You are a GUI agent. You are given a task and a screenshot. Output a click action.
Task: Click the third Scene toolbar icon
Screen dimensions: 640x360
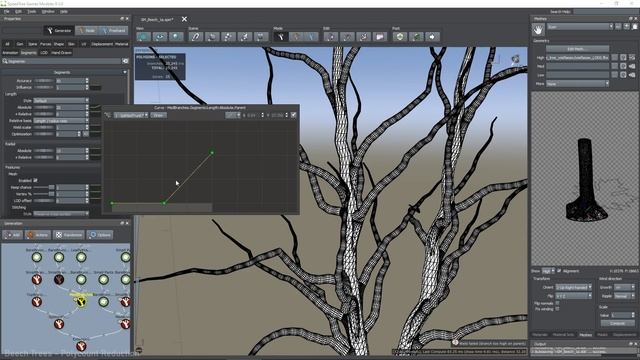point(228,37)
